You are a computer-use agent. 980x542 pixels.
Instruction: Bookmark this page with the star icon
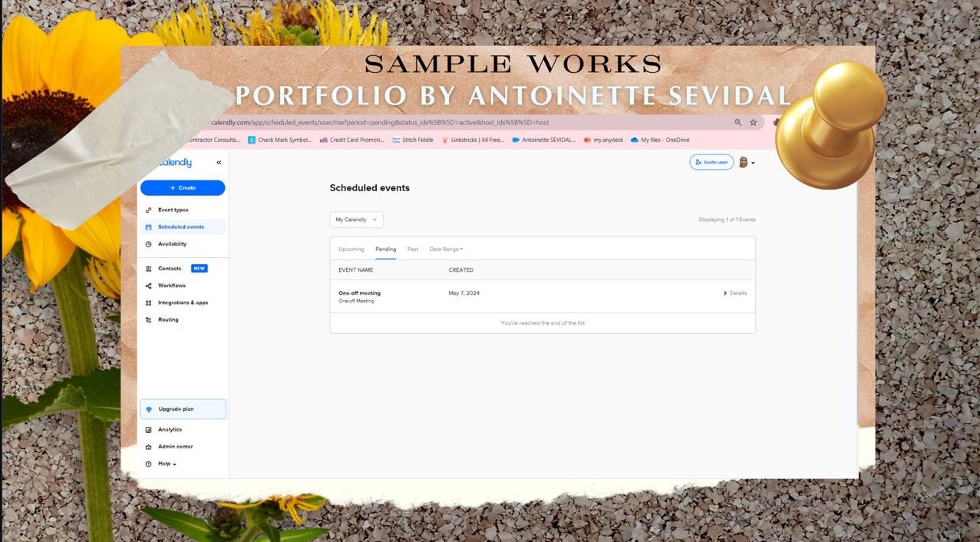pyautogui.click(x=754, y=122)
